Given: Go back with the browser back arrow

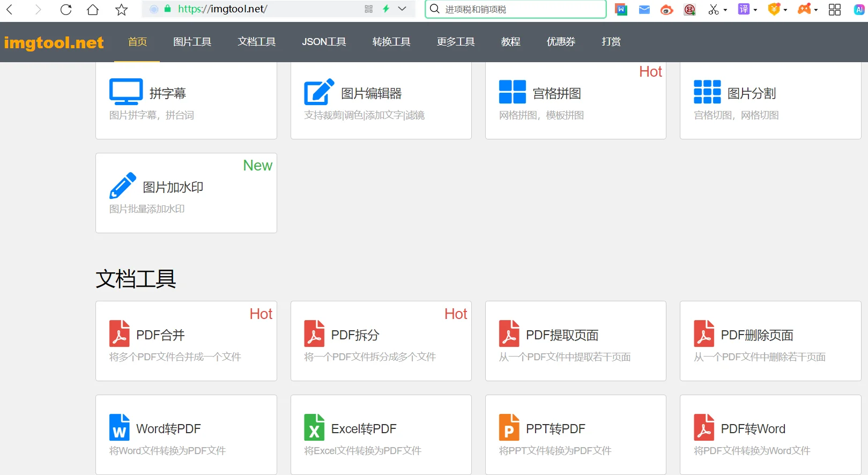Looking at the screenshot, I should click(10, 9).
